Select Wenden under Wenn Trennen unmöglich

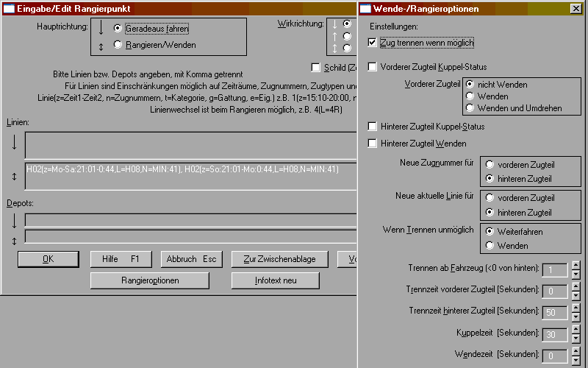click(490, 245)
